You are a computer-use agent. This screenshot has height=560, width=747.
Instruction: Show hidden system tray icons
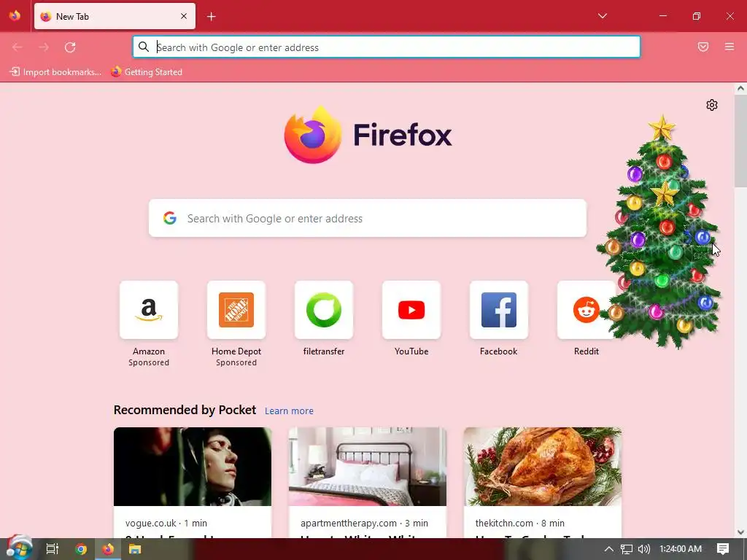coord(609,548)
